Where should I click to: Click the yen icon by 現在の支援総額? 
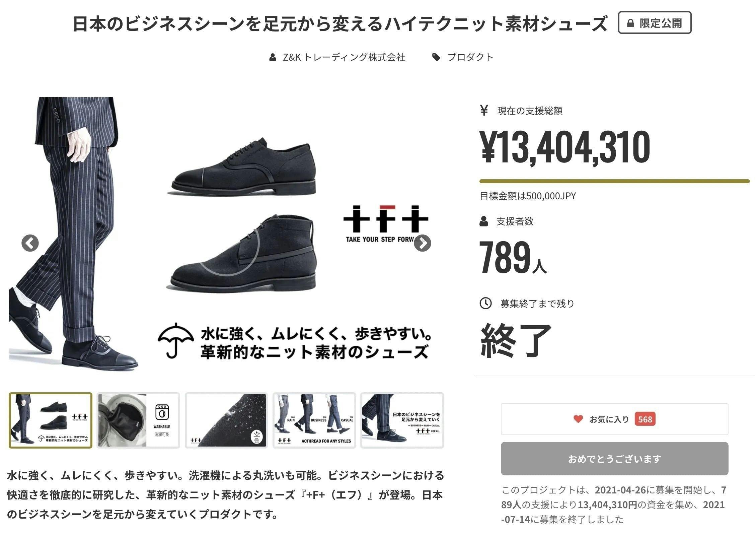[x=484, y=110]
